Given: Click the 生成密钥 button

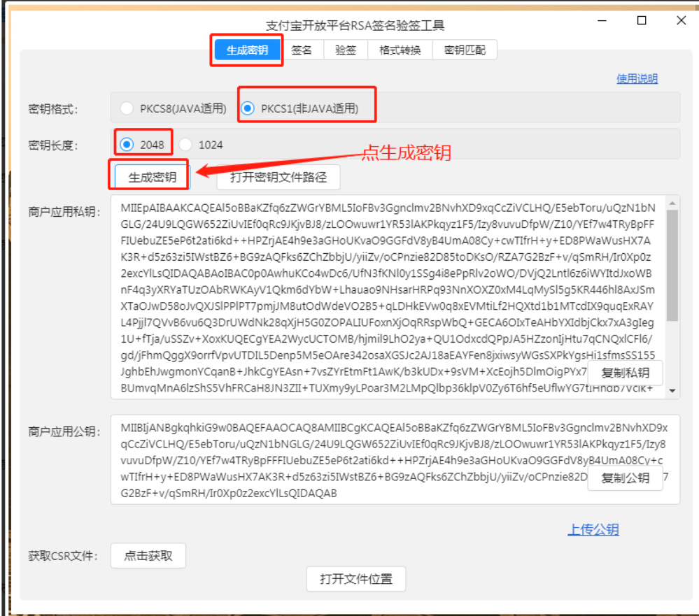Looking at the screenshot, I should pos(153,178).
